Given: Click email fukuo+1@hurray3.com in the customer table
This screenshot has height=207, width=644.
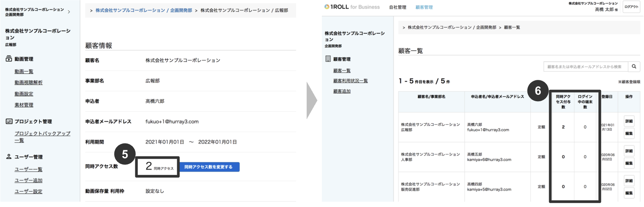Looking at the screenshot, I should click(x=488, y=130).
